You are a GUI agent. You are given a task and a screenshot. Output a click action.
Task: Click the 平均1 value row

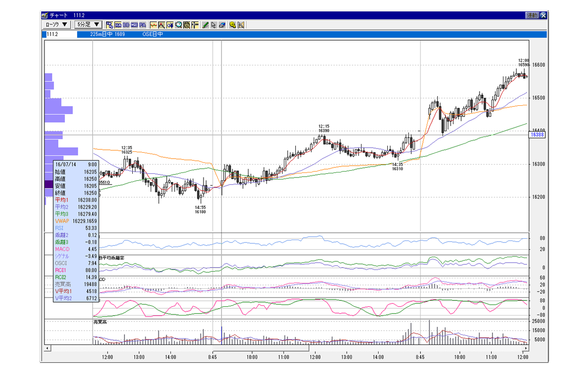(x=76, y=200)
